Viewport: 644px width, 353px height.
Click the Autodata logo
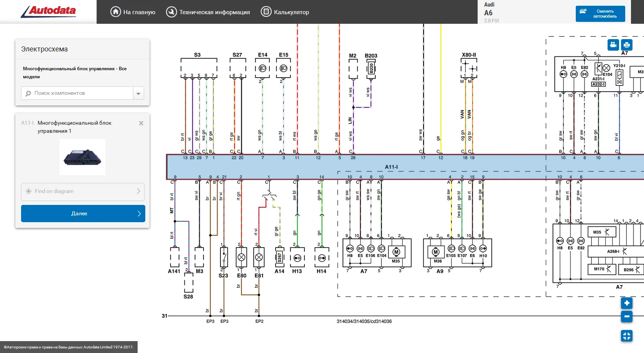pos(49,12)
